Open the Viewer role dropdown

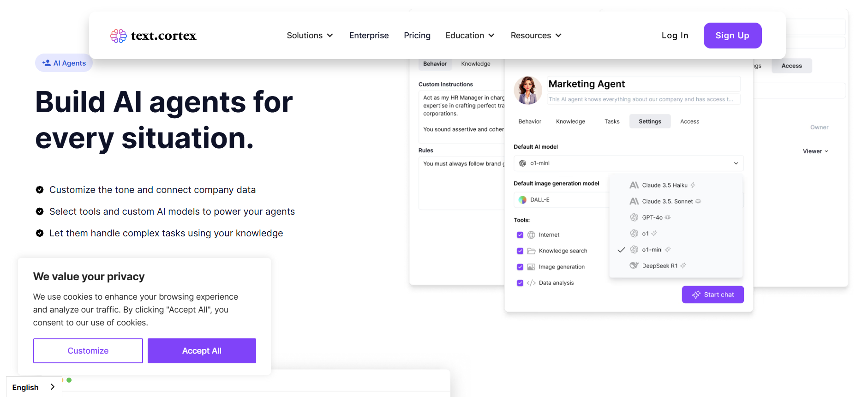click(x=815, y=151)
